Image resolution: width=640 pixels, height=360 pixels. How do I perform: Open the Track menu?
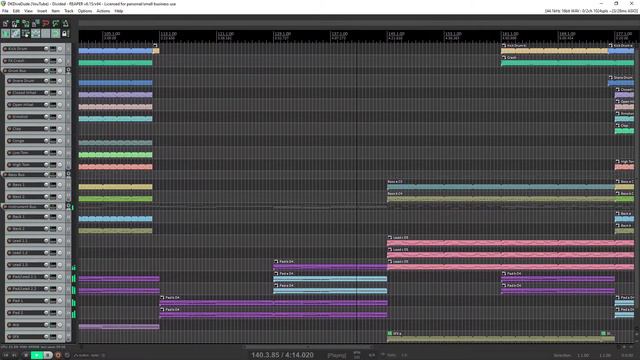[69, 11]
